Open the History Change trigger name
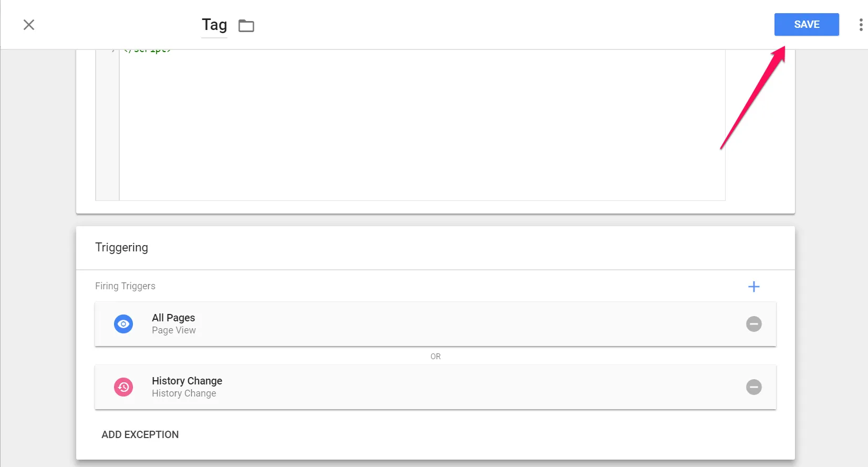Screen dimensions: 868x467 click(x=187, y=381)
